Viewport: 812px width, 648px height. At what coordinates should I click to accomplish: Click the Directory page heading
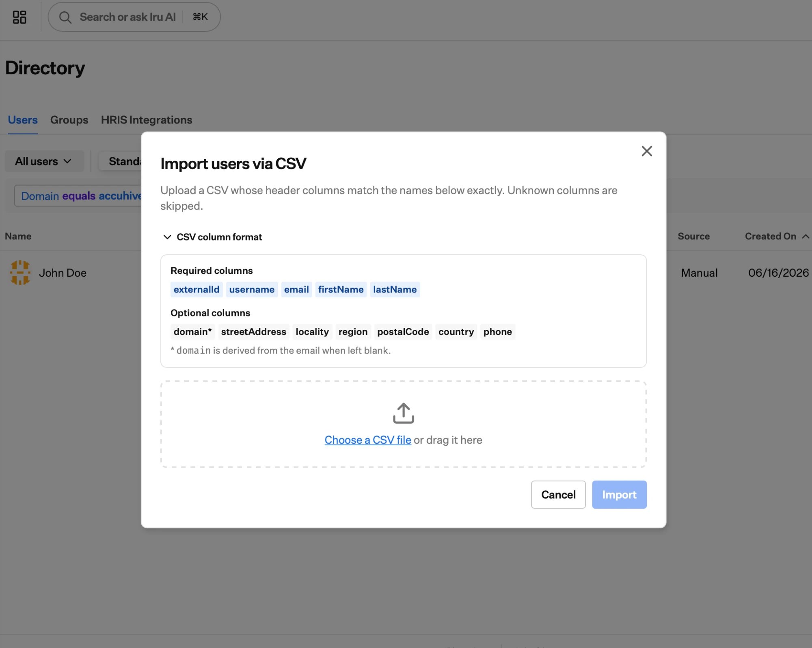[45, 68]
